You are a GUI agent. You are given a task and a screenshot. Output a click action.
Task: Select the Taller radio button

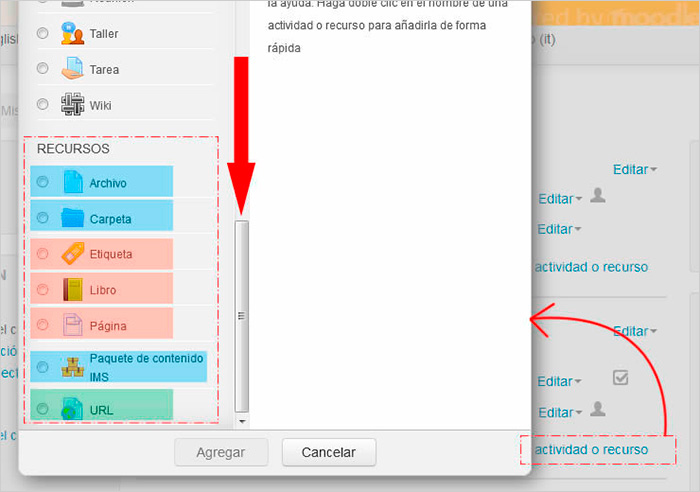[42, 34]
